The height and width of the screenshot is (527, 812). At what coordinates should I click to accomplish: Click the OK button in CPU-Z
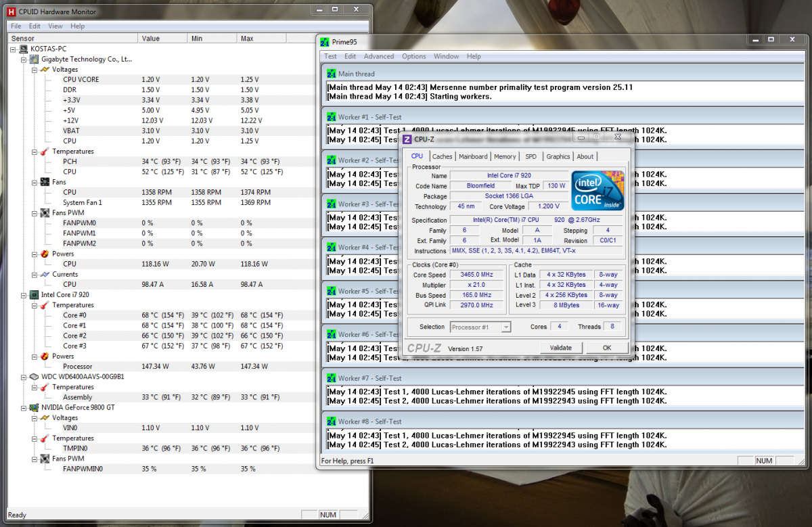coord(607,348)
